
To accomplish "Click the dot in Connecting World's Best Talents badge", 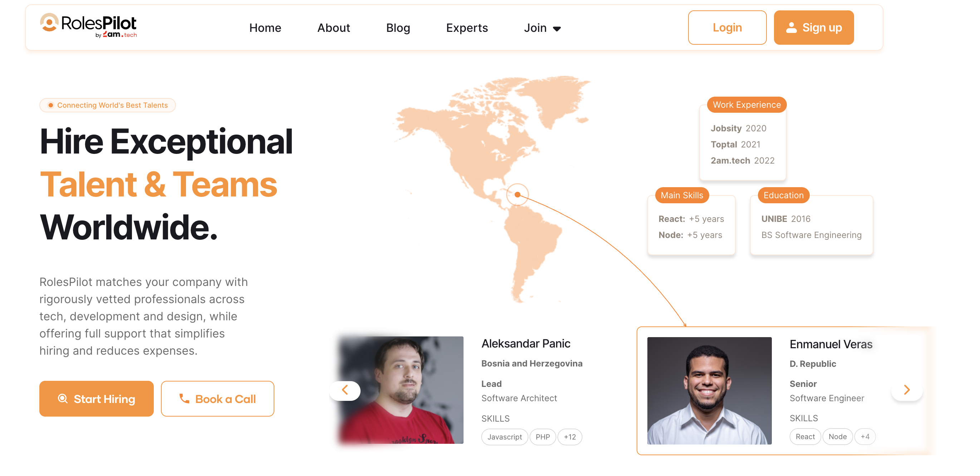I will coord(50,105).
